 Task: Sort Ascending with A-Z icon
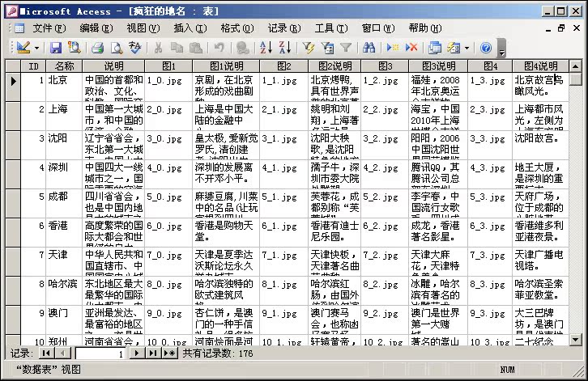point(266,48)
